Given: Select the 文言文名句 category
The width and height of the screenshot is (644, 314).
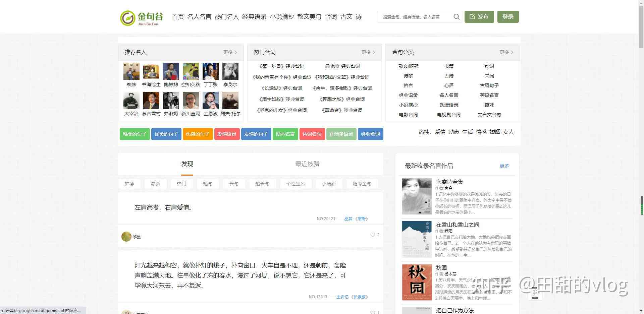Looking at the screenshot, I should point(489,115).
